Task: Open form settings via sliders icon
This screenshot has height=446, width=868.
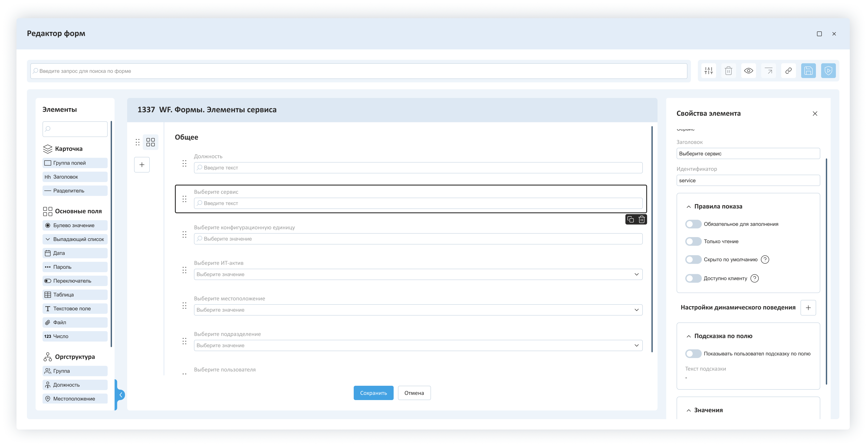Action: click(708, 71)
